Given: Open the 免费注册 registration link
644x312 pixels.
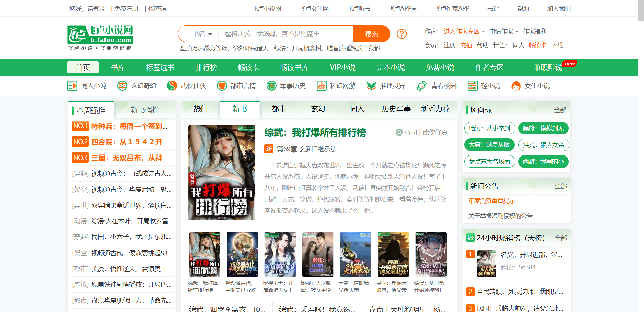Looking at the screenshot, I should pos(126,8).
